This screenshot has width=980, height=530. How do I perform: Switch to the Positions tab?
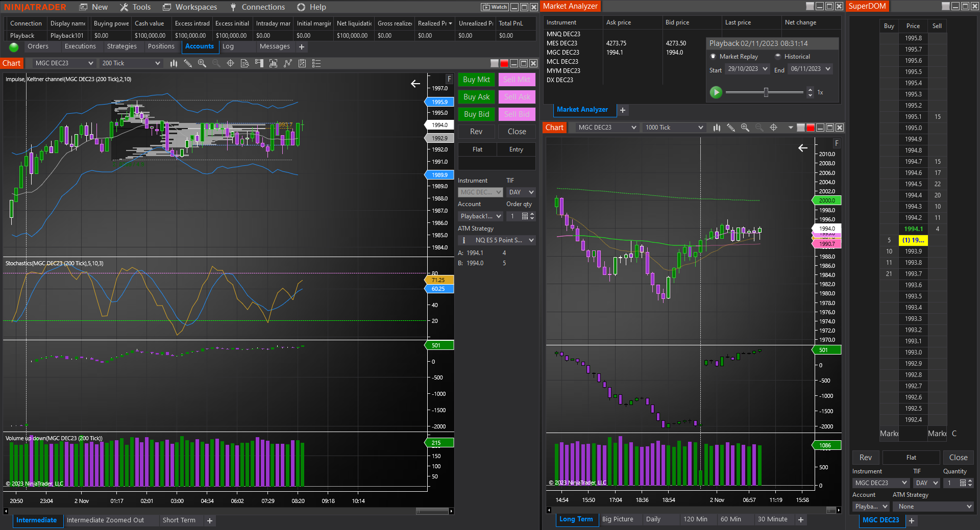click(161, 46)
